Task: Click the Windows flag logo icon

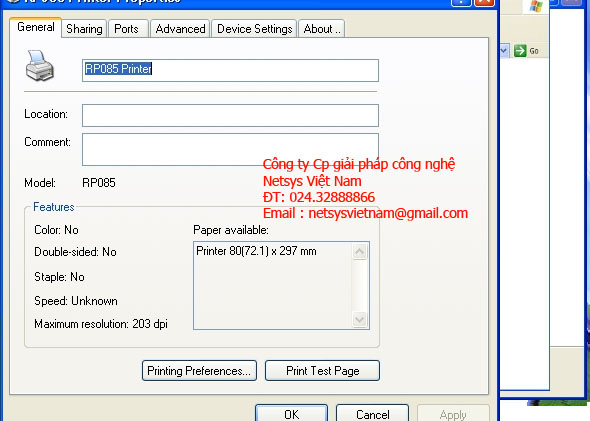Action: (x=535, y=6)
